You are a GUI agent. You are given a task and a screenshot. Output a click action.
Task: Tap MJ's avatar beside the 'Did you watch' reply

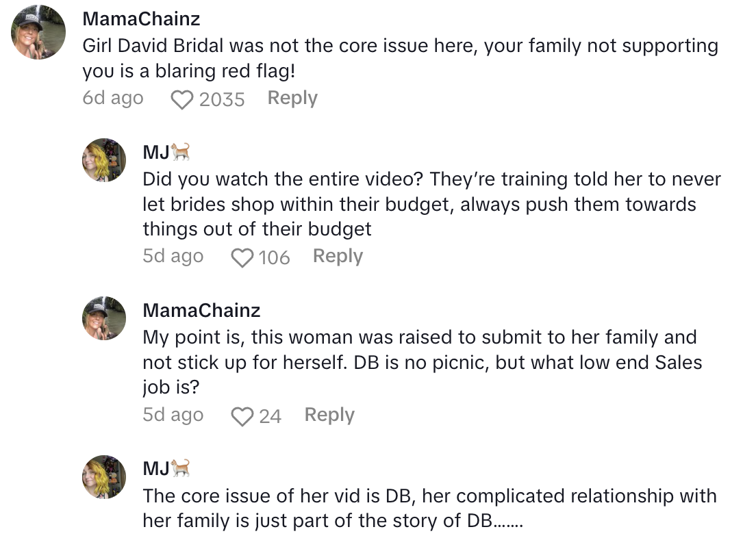click(x=104, y=160)
